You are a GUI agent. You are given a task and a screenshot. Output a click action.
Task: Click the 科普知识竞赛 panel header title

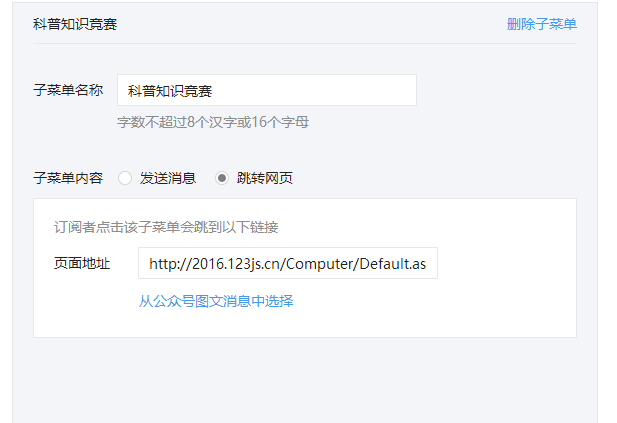[75, 24]
